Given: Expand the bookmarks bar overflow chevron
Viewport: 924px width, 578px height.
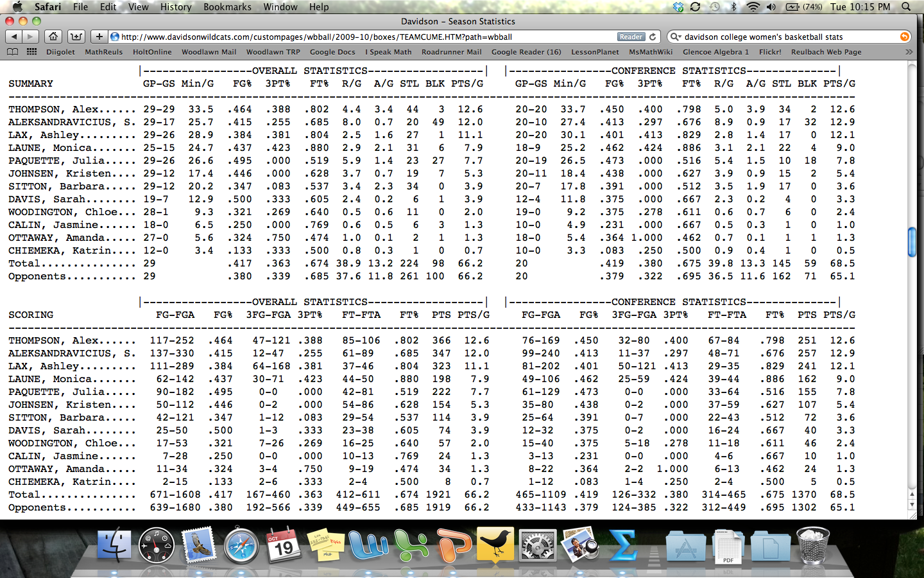Looking at the screenshot, I should (x=909, y=52).
